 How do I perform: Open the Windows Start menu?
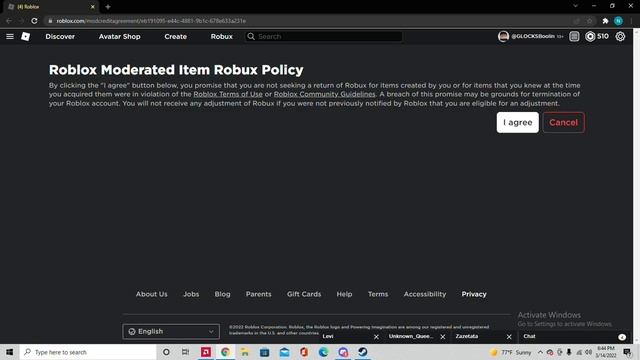[x=9, y=352]
